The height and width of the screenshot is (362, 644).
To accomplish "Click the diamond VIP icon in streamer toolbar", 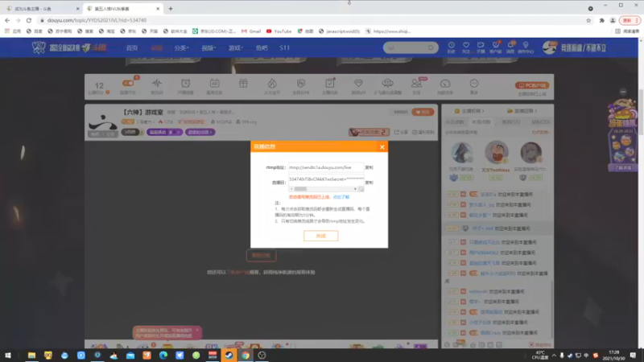I will [x=358, y=84].
